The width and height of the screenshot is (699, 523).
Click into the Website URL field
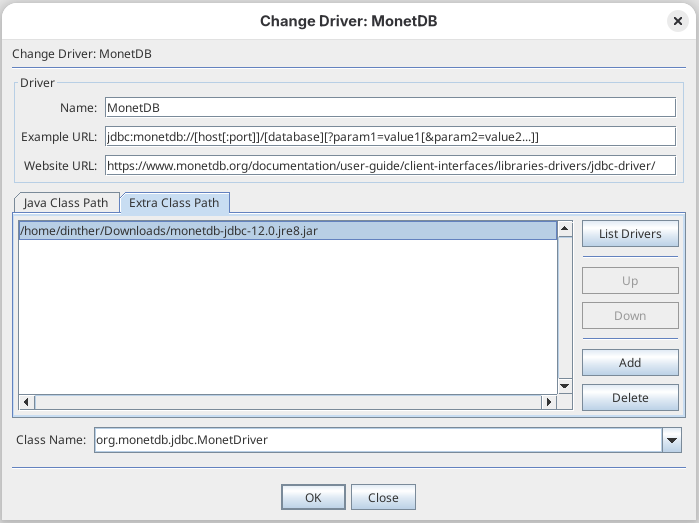(390, 165)
